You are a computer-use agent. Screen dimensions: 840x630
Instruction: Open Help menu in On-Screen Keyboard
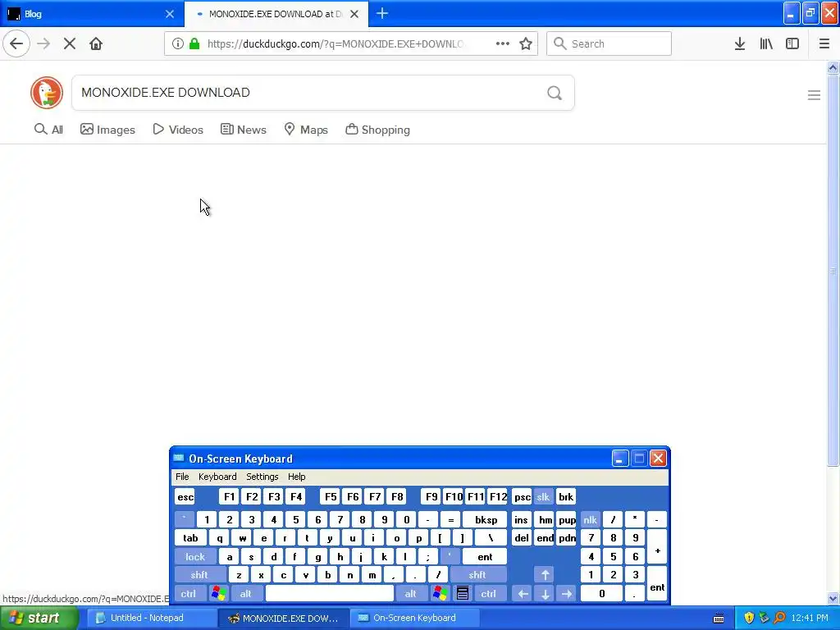(x=296, y=477)
